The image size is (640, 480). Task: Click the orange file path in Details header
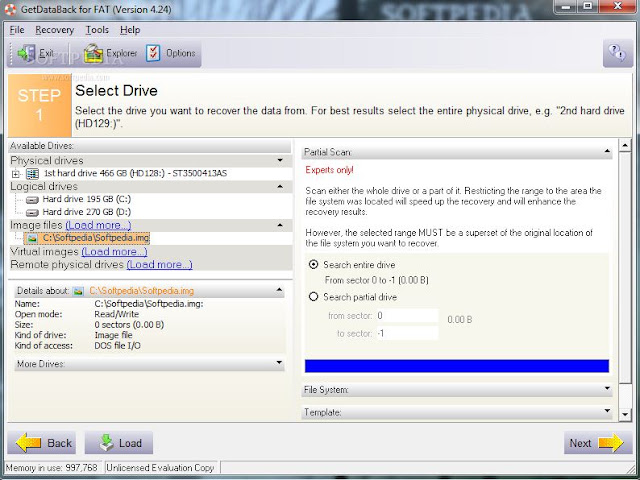[142, 291]
